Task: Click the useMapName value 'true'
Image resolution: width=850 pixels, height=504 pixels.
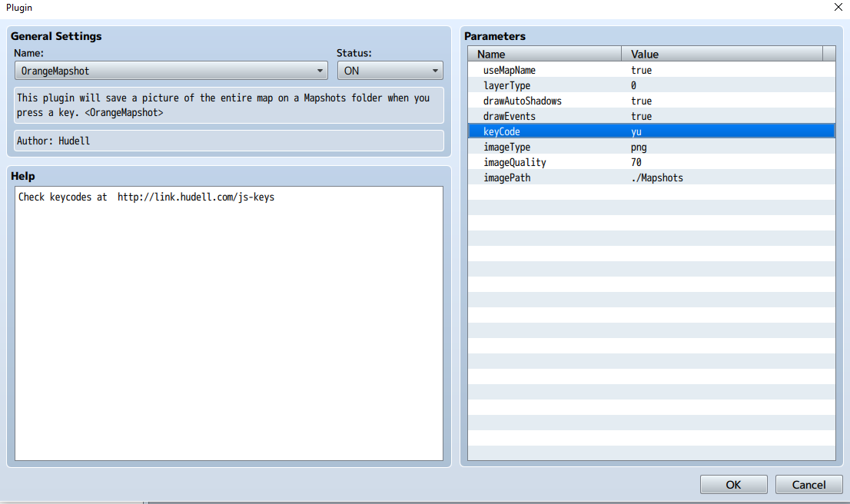Action: [641, 70]
